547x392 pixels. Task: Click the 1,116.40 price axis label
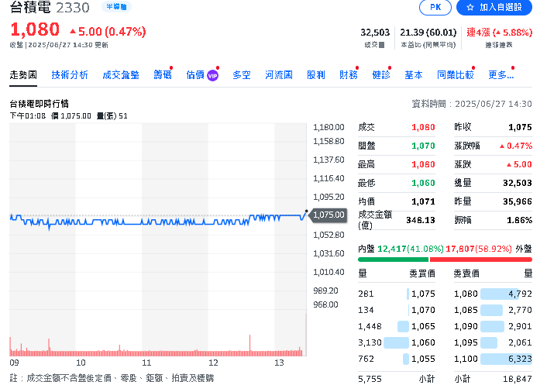pyautogui.click(x=329, y=178)
